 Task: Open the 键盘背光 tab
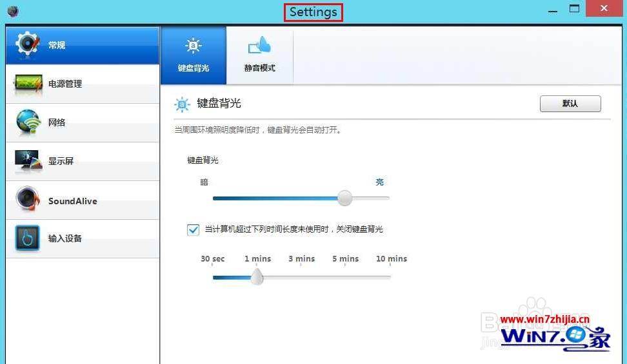(x=194, y=55)
